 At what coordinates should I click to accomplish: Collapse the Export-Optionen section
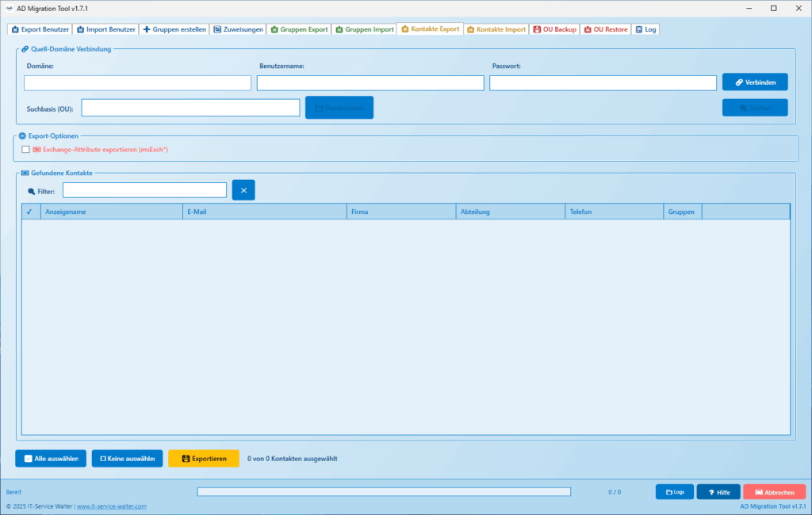tap(21, 135)
